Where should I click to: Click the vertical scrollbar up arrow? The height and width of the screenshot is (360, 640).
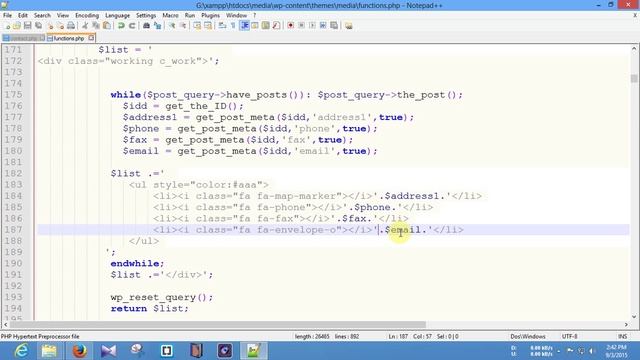coord(634,49)
